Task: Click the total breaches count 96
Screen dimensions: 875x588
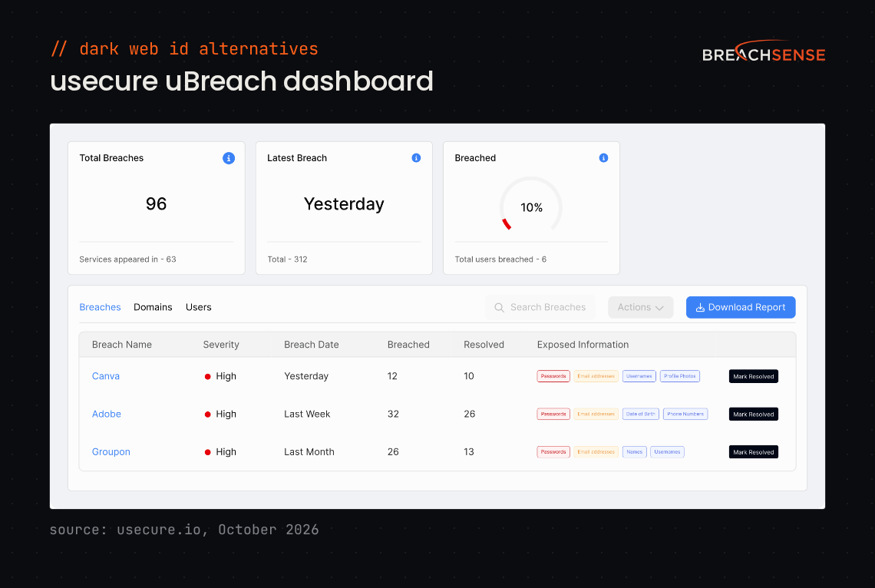Action: 157,203
